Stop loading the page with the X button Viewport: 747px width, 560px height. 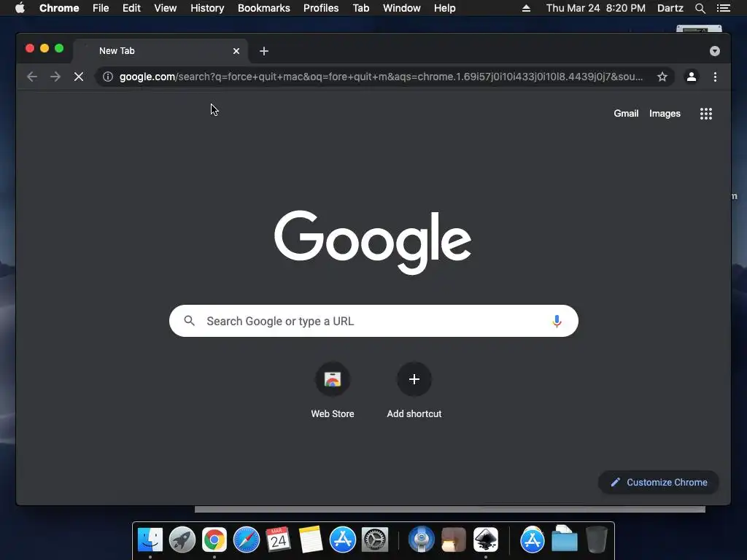tap(79, 77)
